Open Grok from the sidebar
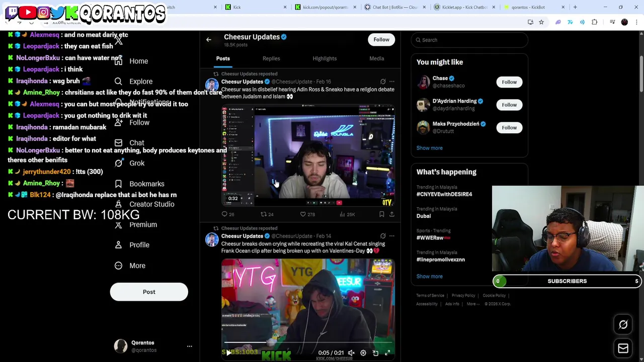Image resolution: width=644 pixels, height=362 pixels. pos(129,163)
